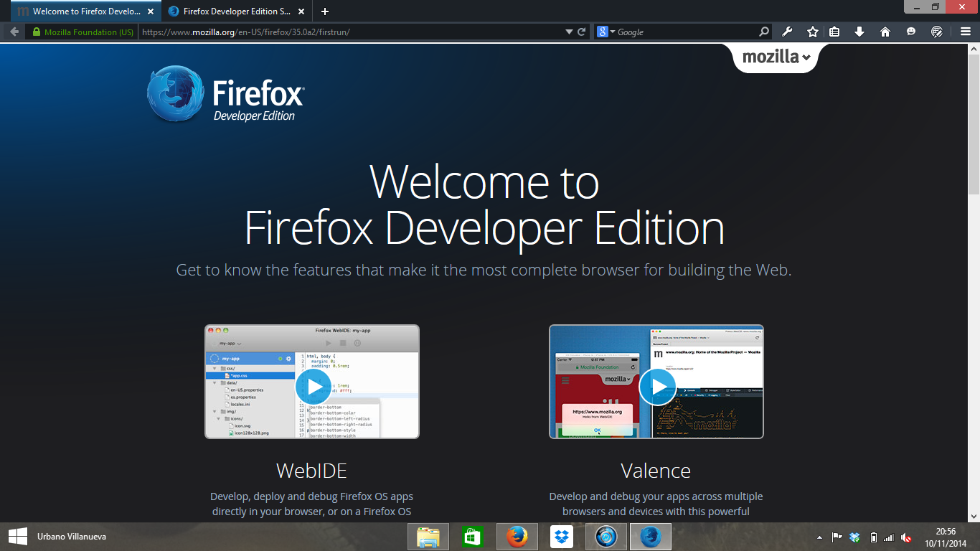Open the blue round app beside Dropbox in the taskbar
The image size is (980, 551).
coord(606,537)
